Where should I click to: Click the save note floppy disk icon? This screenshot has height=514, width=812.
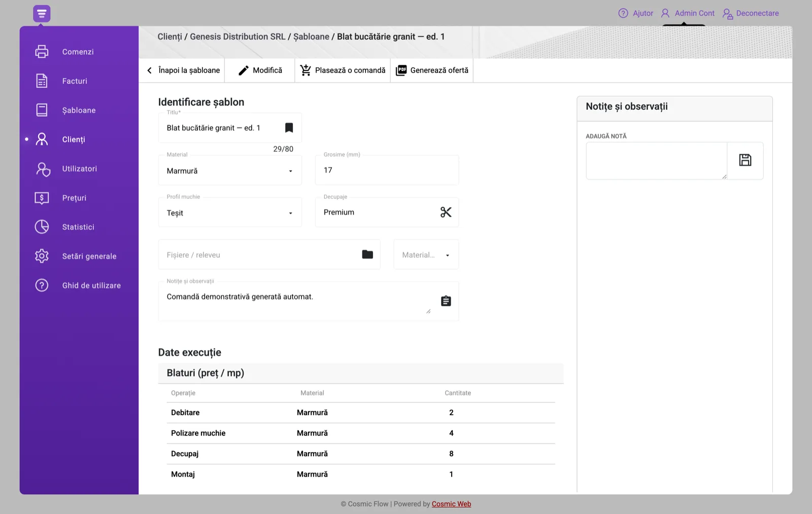click(745, 160)
